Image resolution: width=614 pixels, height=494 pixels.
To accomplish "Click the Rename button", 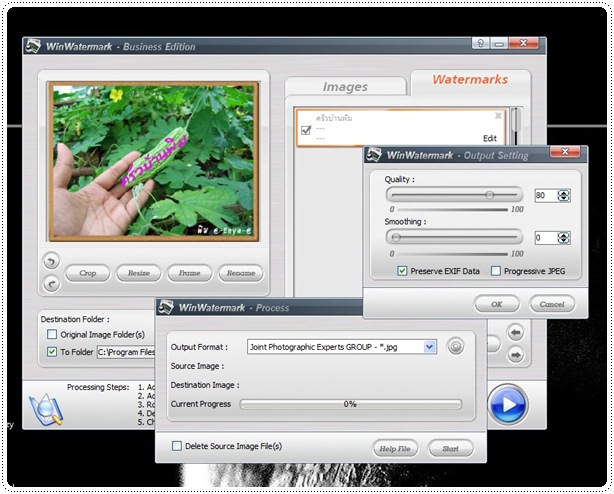I will pos(241,273).
